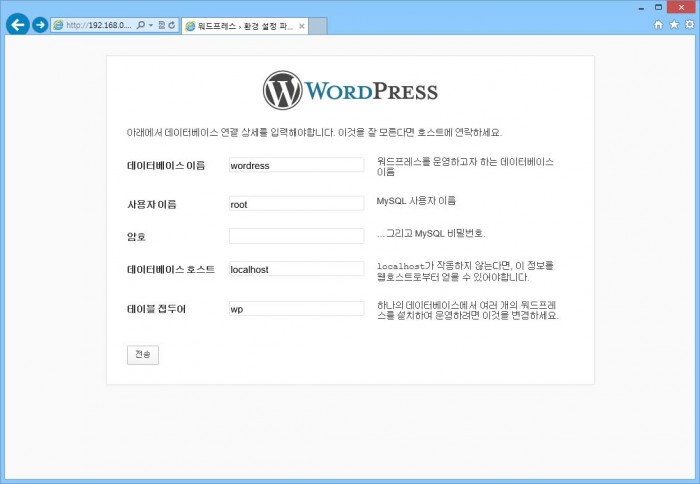The width and height of the screenshot is (700, 484).
Task: Click the 데이터베이스 이름 input field
Action: point(296,165)
